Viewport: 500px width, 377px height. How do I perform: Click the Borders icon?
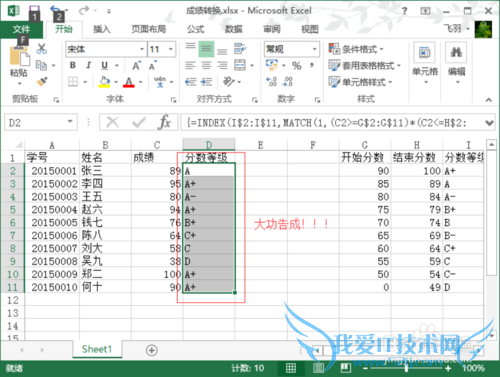[x=73, y=81]
